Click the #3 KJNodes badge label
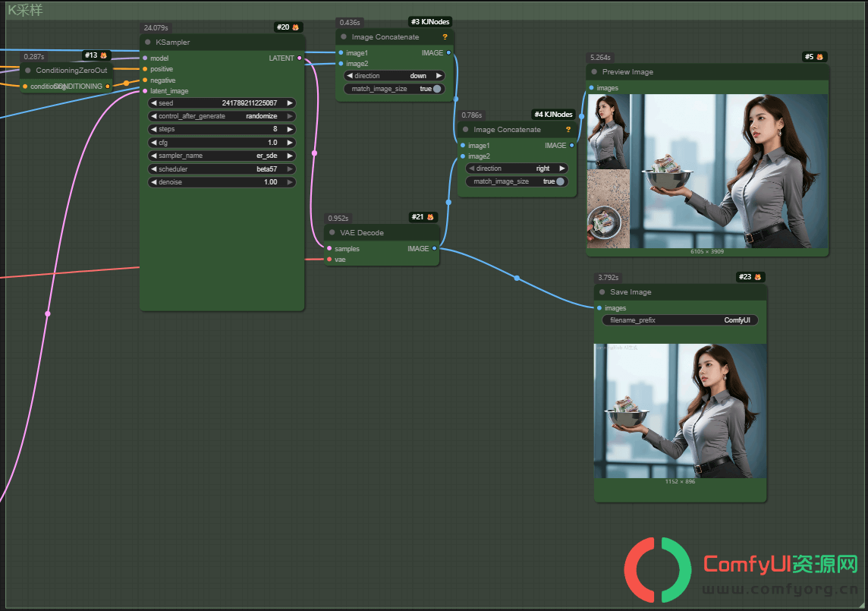The width and height of the screenshot is (868, 611). tap(430, 21)
